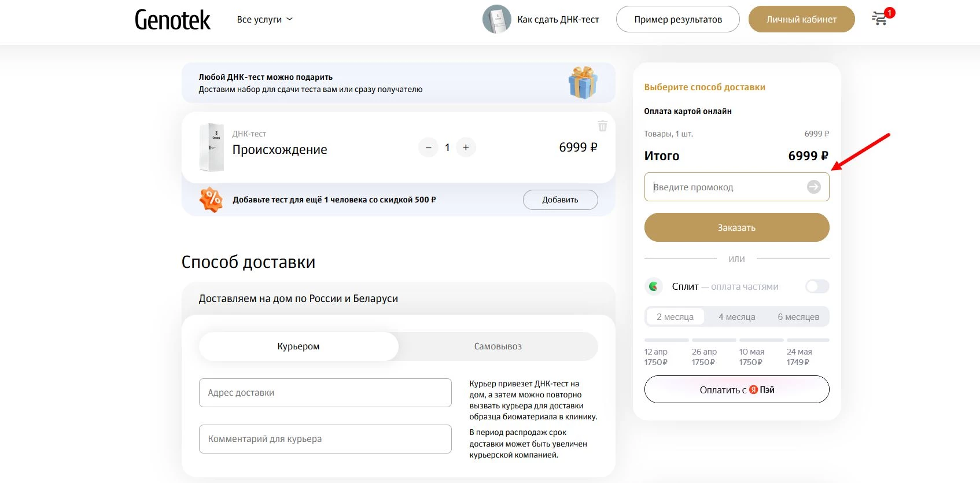Open Личный кабинет
Screen dimensions: 980x483
coord(801,19)
